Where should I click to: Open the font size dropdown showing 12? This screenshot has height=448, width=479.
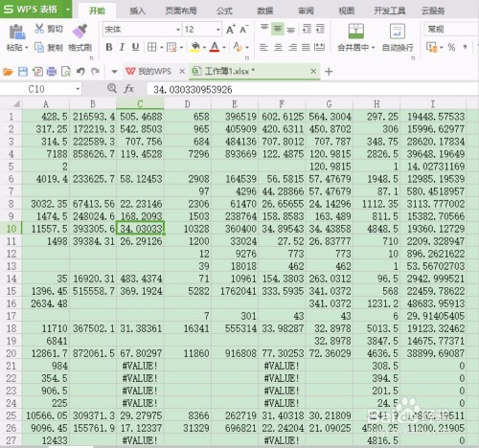click(218, 30)
